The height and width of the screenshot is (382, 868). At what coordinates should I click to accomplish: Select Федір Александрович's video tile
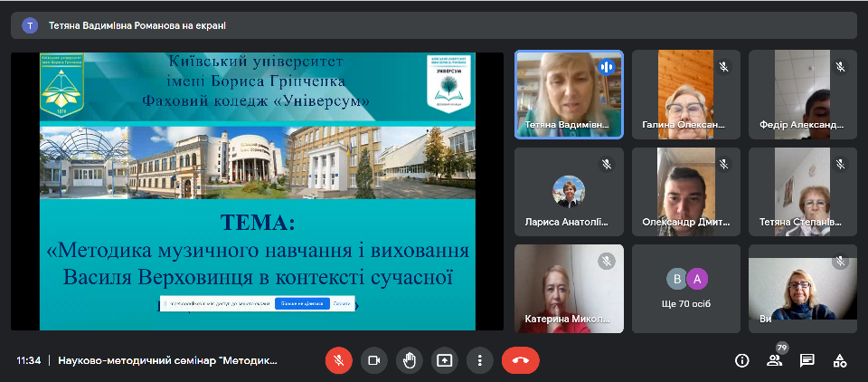pos(803,94)
